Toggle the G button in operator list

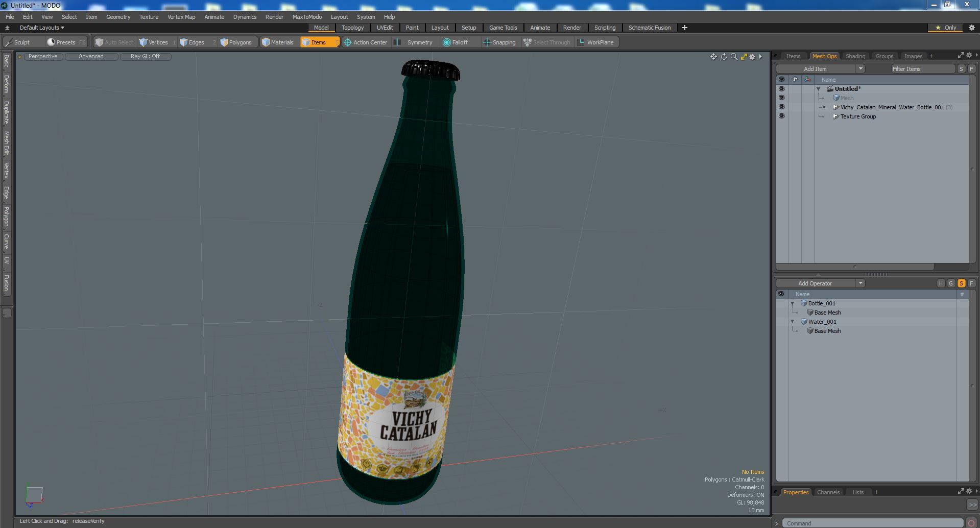[x=951, y=283]
